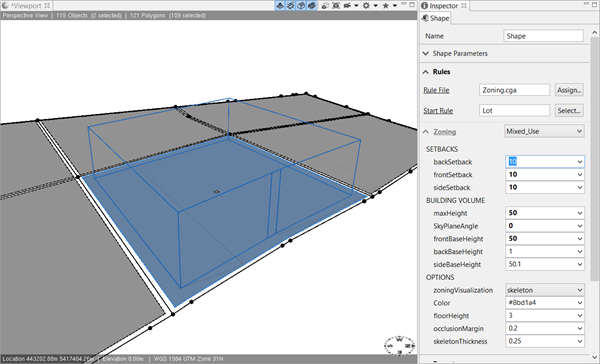Open the maxHeight dropdown arrow
600x364 pixels.
tap(579, 213)
